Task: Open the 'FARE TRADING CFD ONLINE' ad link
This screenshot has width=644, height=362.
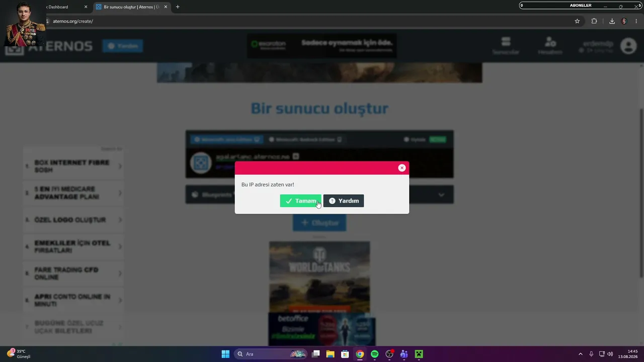Action: (73, 274)
